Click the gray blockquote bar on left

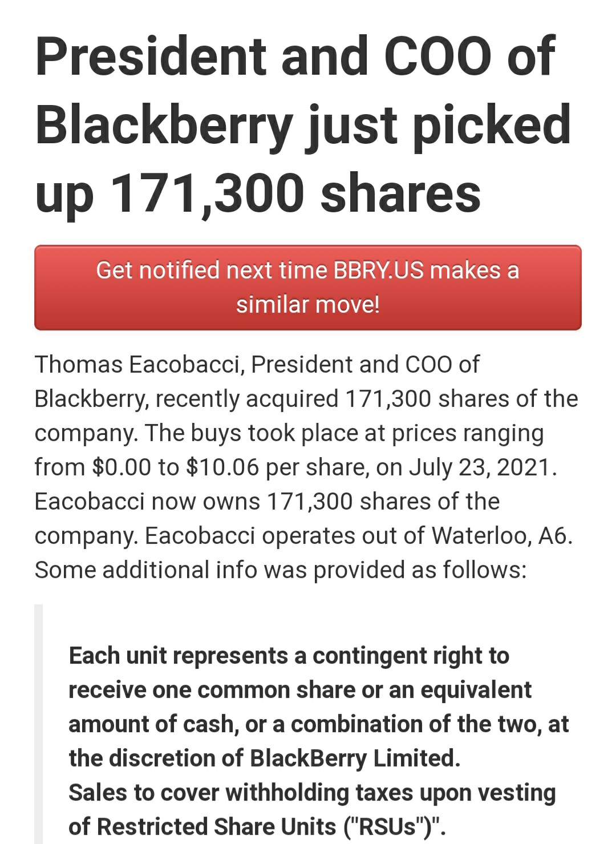[38, 724]
